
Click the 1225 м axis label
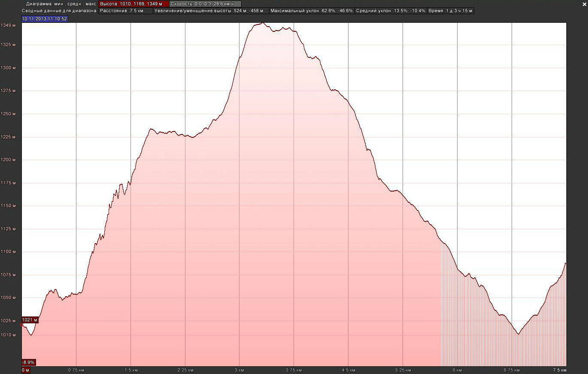8,137
